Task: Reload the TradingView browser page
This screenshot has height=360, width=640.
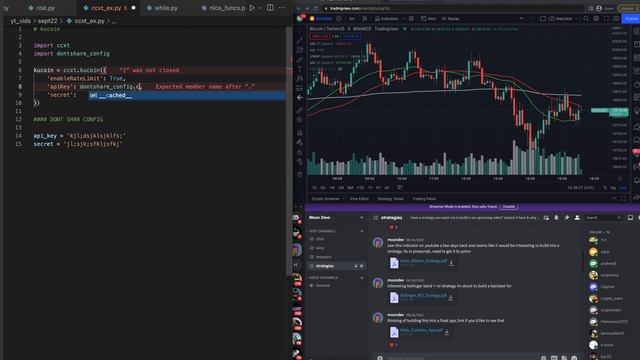Action: pos(316,8)
